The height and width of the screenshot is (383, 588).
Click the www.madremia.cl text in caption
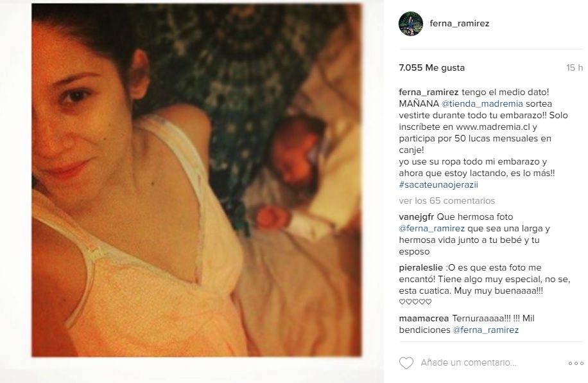(493, 127)
